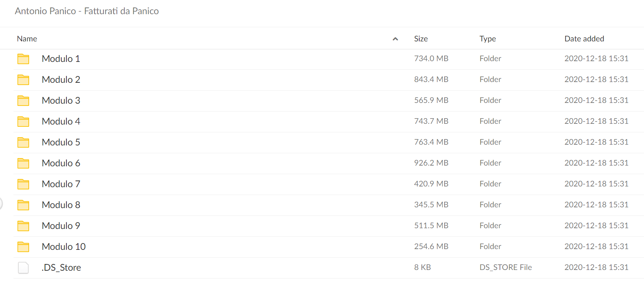The height and width of the screenshot is (286, 644).
Task: Click the Modulo 7 folder icon
Action: tap(23, 184)
